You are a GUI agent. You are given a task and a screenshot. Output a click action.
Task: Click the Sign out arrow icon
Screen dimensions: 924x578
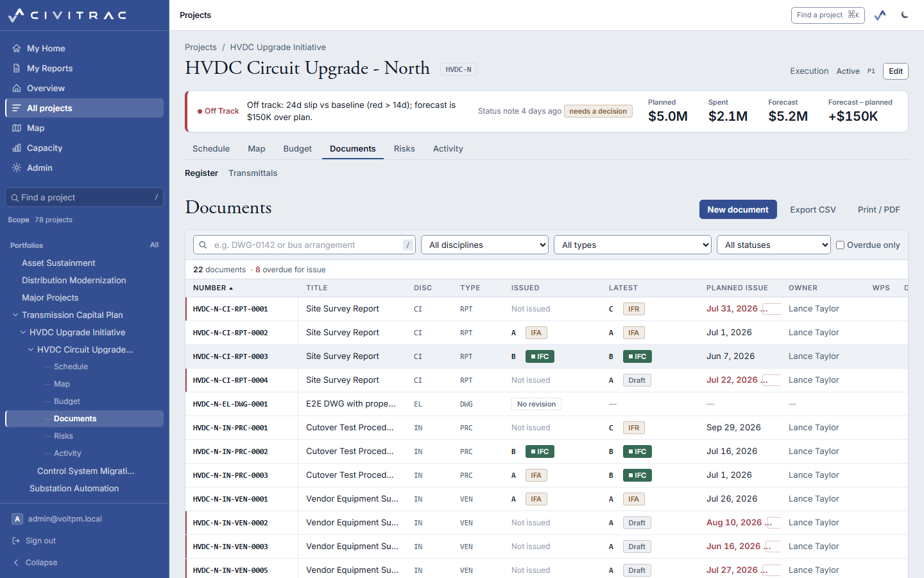[16, 541]
